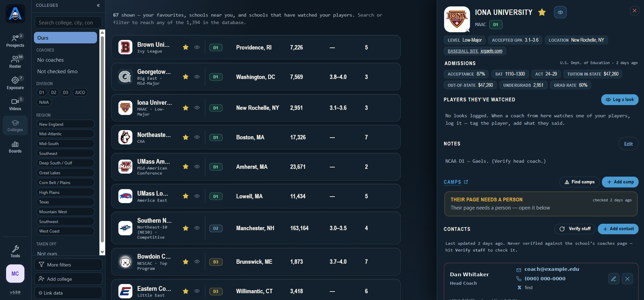Open Northeastern college row
644x300 pixels.
[256, 137]
